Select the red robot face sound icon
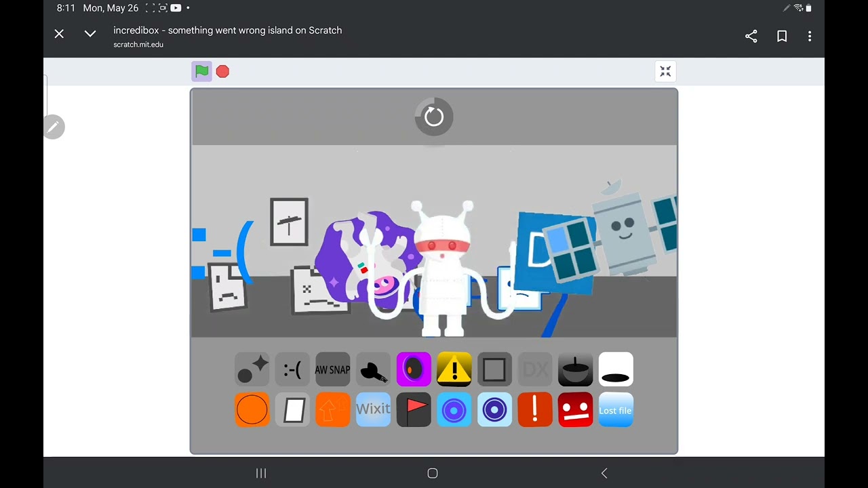The height and width of the screenshot is (488, 868). (x=575, y=410)
